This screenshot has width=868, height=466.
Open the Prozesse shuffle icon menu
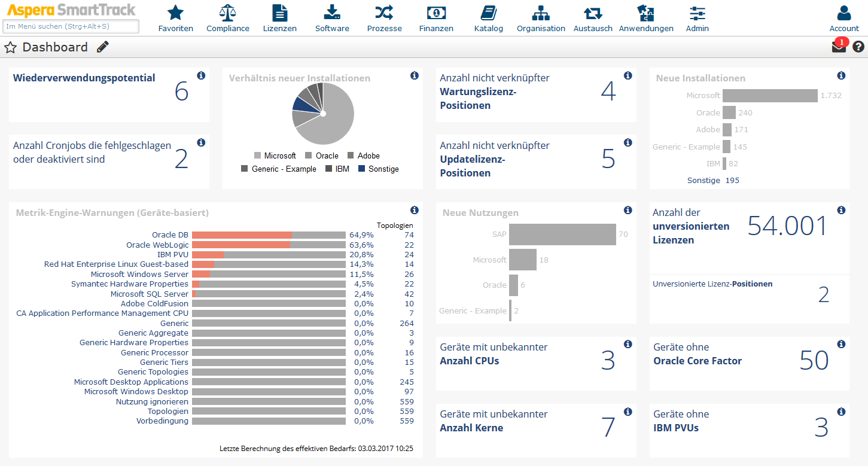pos(384,13)
